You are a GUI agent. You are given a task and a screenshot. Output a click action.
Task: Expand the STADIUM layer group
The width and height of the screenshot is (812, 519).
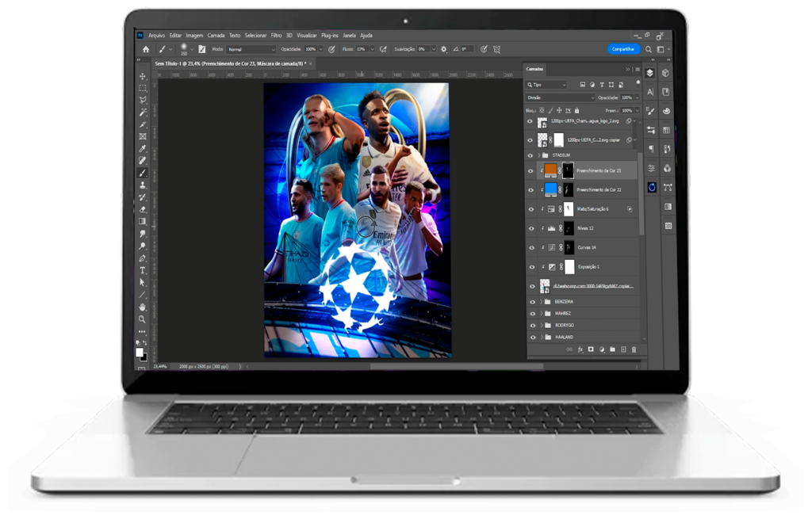538,155
